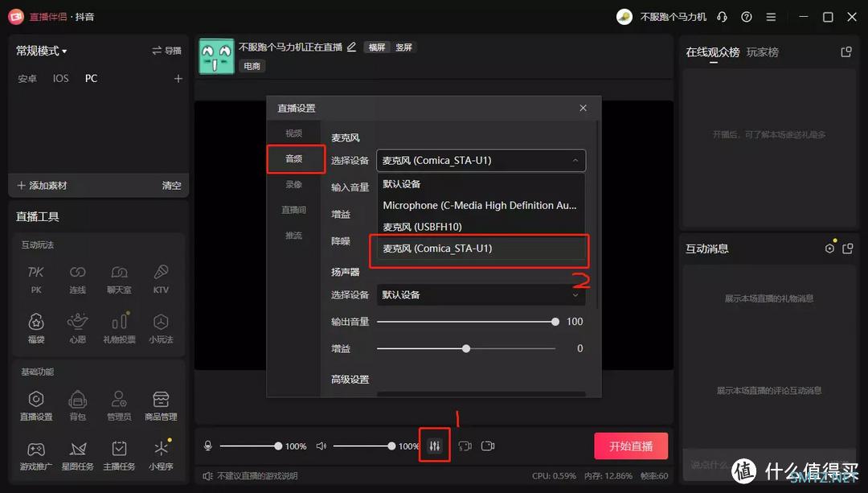Select 竖屏 portrait orientation
868x493 pixels.
tap(403, 47)
